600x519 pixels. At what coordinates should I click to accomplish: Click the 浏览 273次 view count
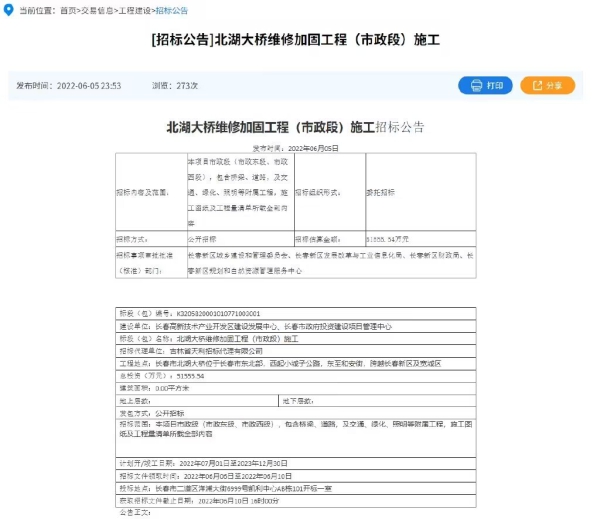(x=172, y=86)
